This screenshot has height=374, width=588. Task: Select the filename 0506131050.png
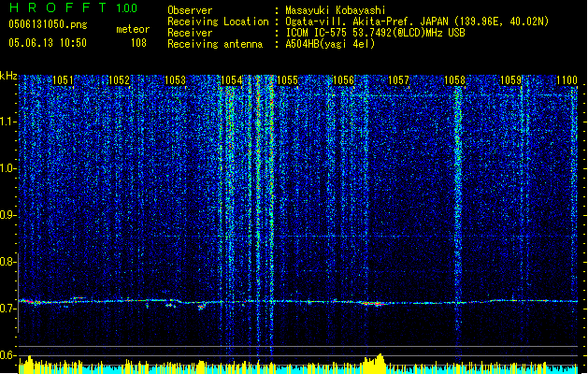click(48, 24)
